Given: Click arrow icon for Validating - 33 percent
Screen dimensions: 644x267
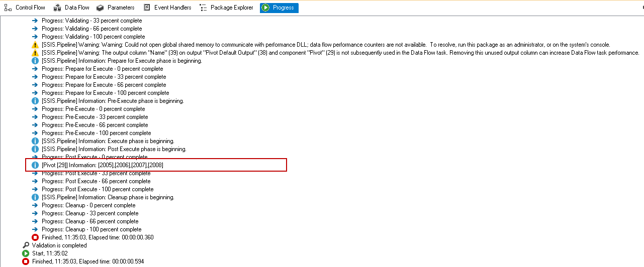Looking at the screenshot, I should point(35,21).
